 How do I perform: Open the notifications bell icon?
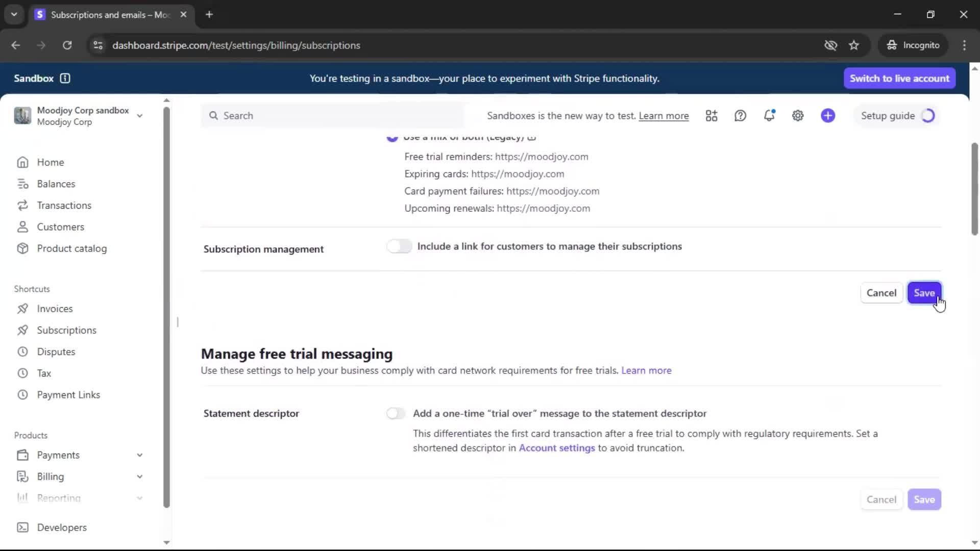(769, 116)
